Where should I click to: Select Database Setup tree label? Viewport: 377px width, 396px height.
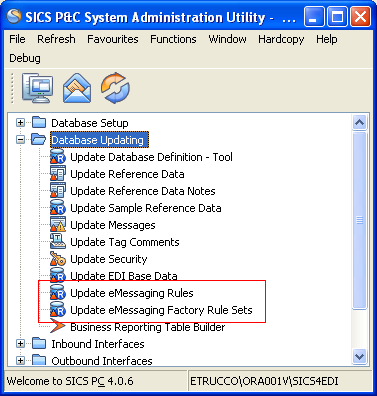pos(90,123)
